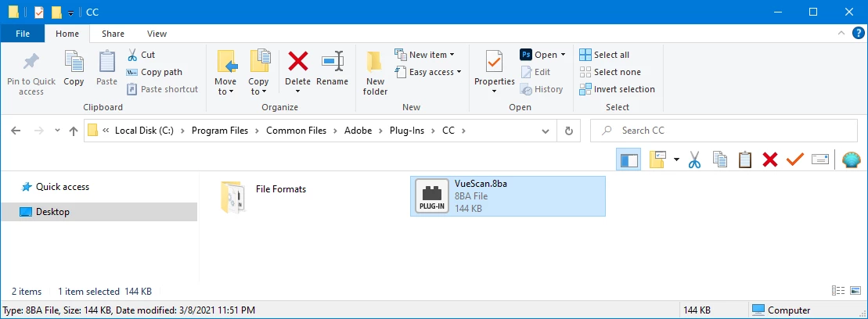Create a New folder
The image size is (868, 319).
[x=375, y=73]
